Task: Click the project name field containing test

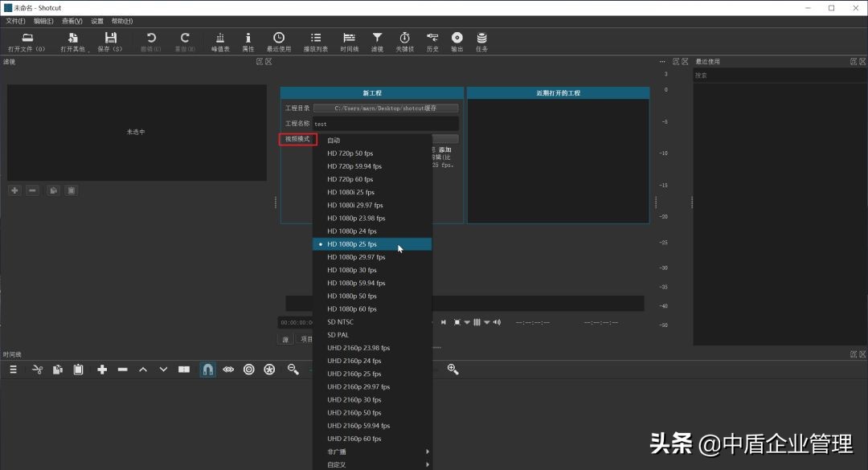Action: coord(386,124)
